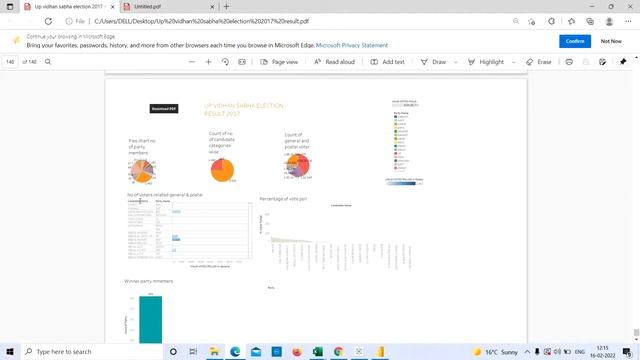Image resolution: width=640 pixels, height=360 pixels.
Task: Expand Highlight color options arrow
Action: click(x=513, y=62)
